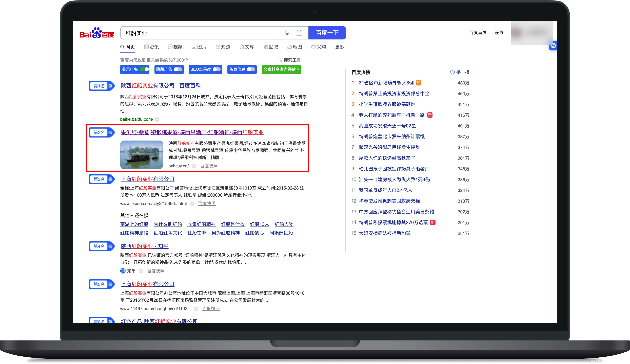Open 百度首页 link
Image resolution: width=630 pixels, height=364 pixels.
point(478,33)
